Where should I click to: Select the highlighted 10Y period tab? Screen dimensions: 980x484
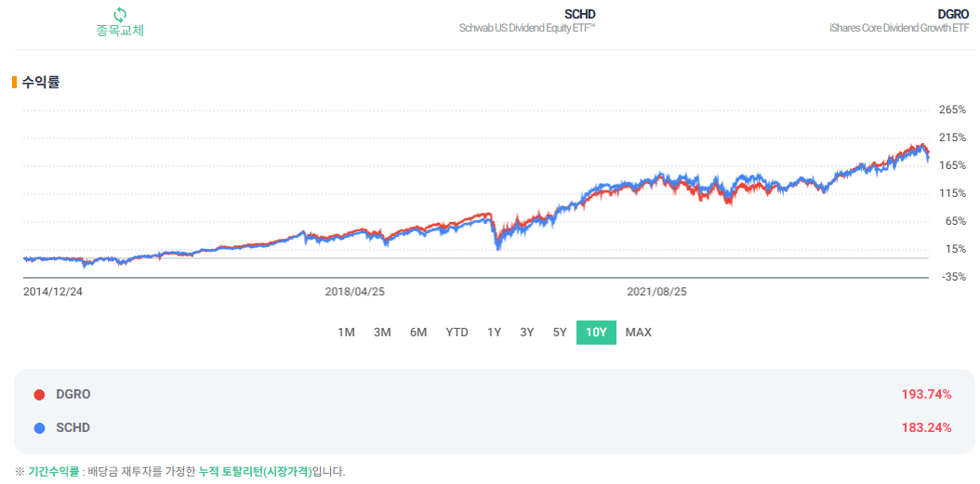(596, 333)
